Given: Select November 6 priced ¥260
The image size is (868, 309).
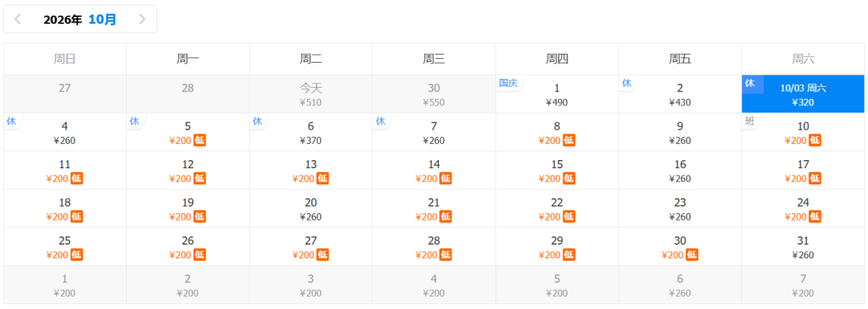Looking at the screenshot, I should point(680,285).
